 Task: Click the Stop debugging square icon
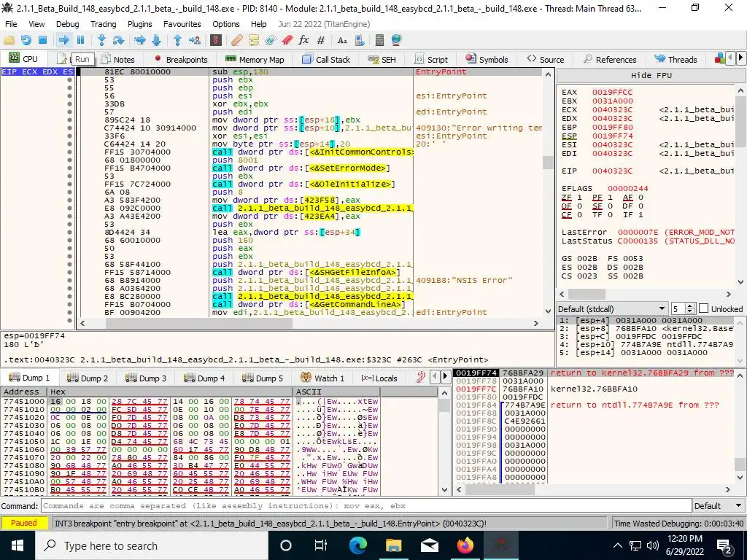42,41
